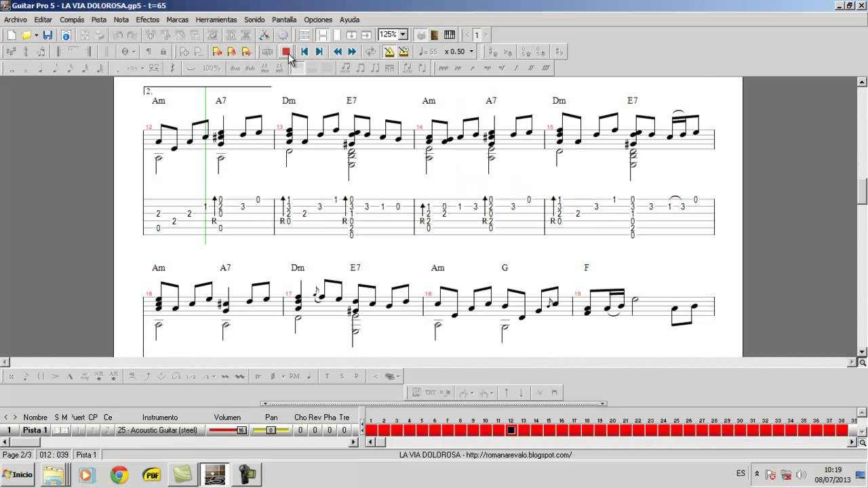Jump to the first bar
868x488 pixels.
(304, 52)
